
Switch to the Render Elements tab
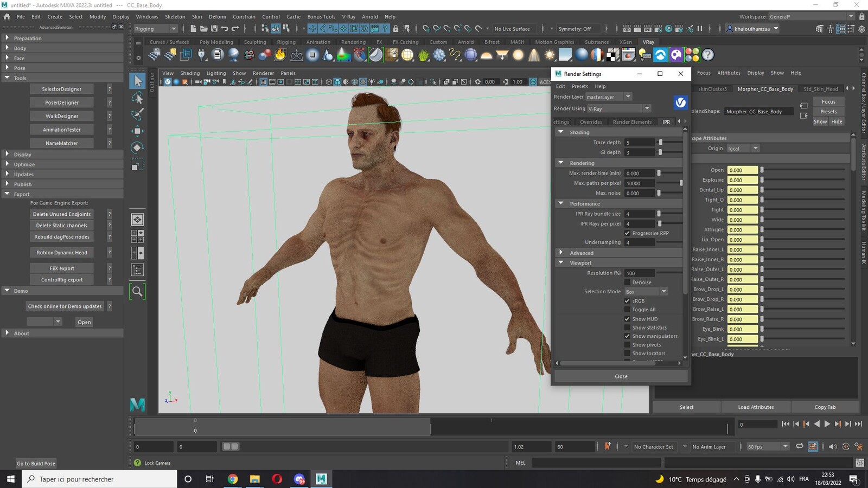632,122
